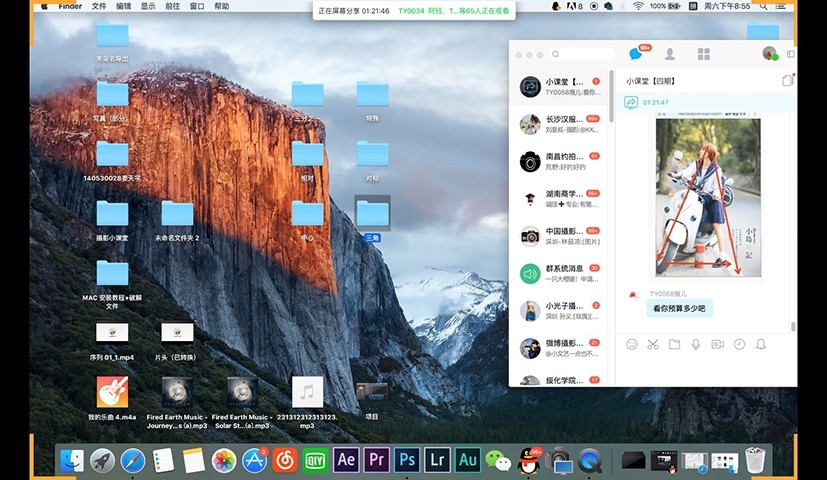Open the 小光子摄 conversation
This screenshot has height=480, width=827.
pos(559,311)
